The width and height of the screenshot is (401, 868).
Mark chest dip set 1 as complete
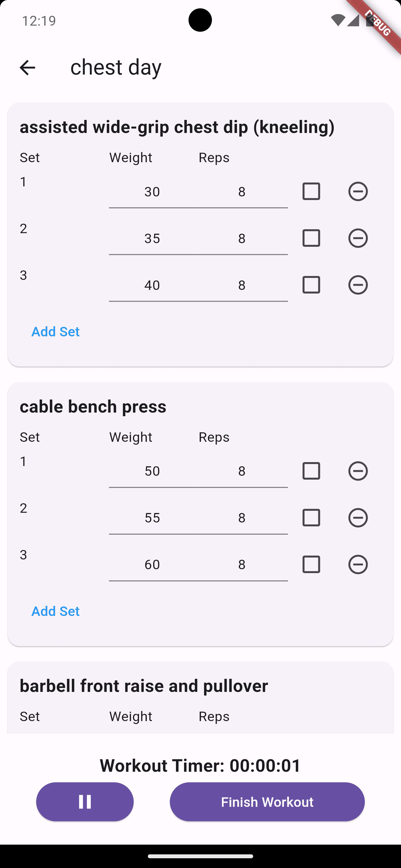[311, 191]
